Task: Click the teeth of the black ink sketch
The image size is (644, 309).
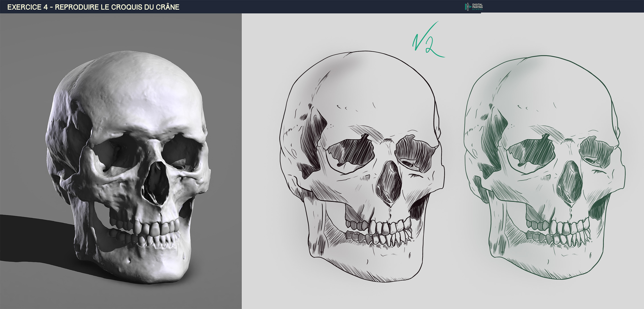Action: 380,231
